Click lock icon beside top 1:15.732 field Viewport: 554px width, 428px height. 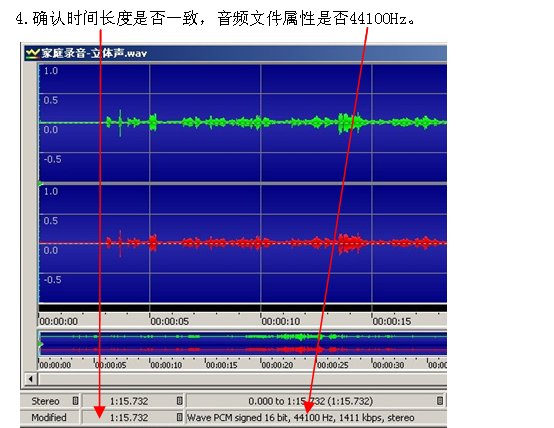coord(179,401)
